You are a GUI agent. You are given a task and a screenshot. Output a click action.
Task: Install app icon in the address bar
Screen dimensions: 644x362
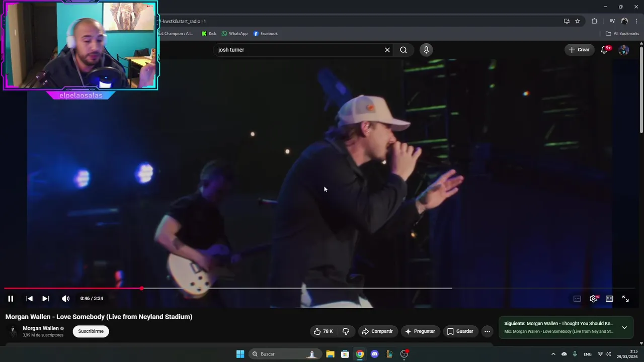pyautogui.click(x=567, y=21)
